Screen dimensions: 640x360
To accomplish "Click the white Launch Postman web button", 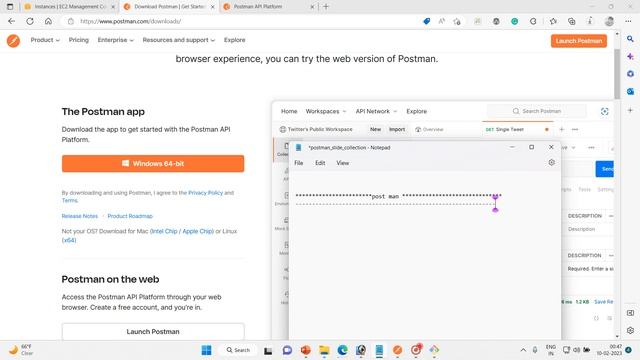I will pyautogui.click(x=153, y=331).
